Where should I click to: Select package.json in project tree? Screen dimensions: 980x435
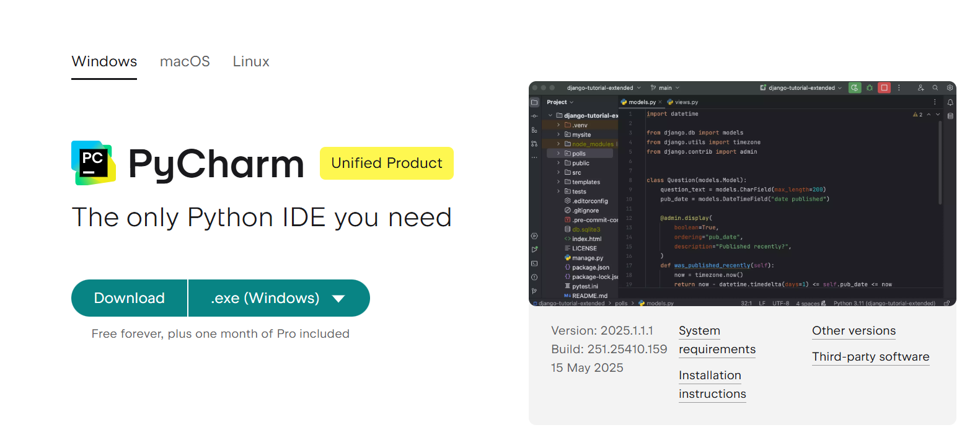(586, 267)
